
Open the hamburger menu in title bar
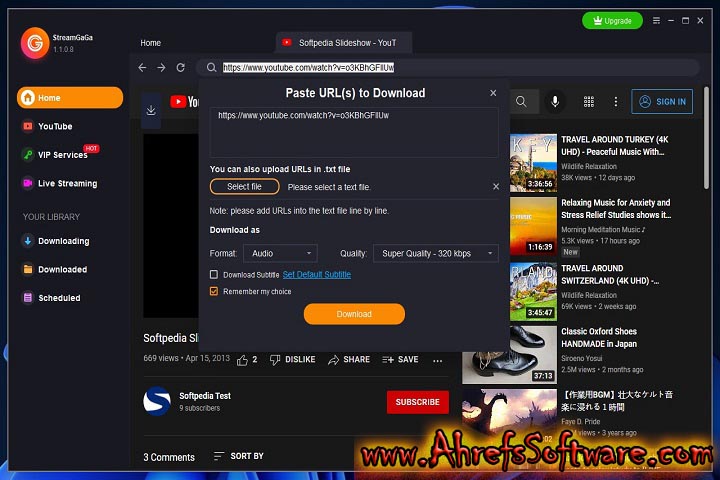click(656, 20)
